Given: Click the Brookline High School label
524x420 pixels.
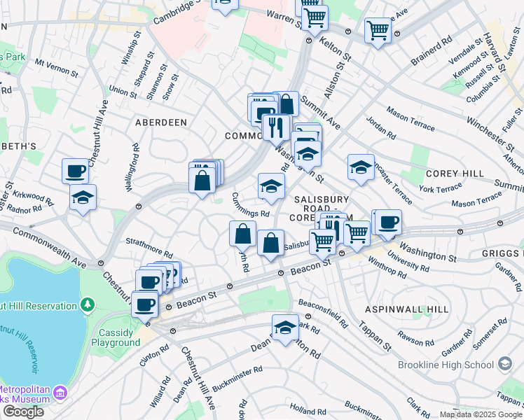Looking at the screenshot, I should [x=446, y=365].
